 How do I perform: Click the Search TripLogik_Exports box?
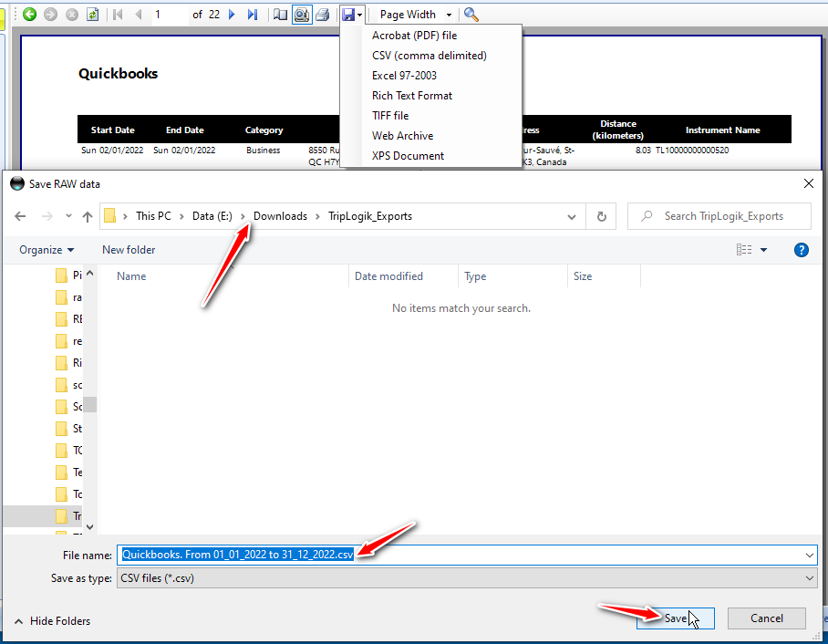click(x=719, y=216)
